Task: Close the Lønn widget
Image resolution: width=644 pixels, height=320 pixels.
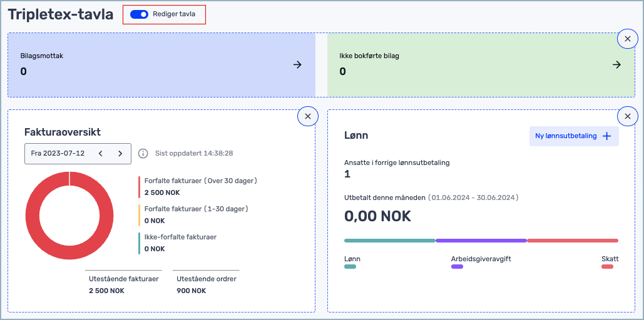Action: pyautogui.click(x=628, y=116)
